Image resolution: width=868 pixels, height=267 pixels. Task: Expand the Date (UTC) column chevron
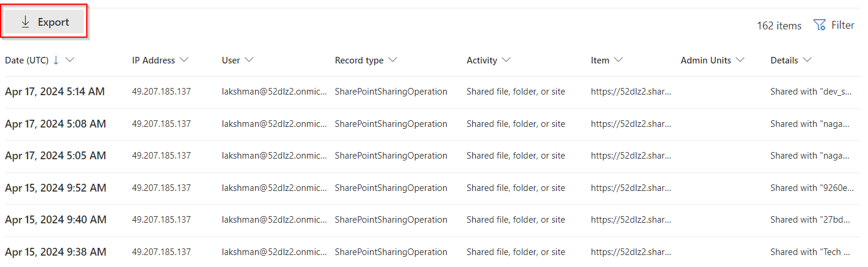click(x=69, y=60)
